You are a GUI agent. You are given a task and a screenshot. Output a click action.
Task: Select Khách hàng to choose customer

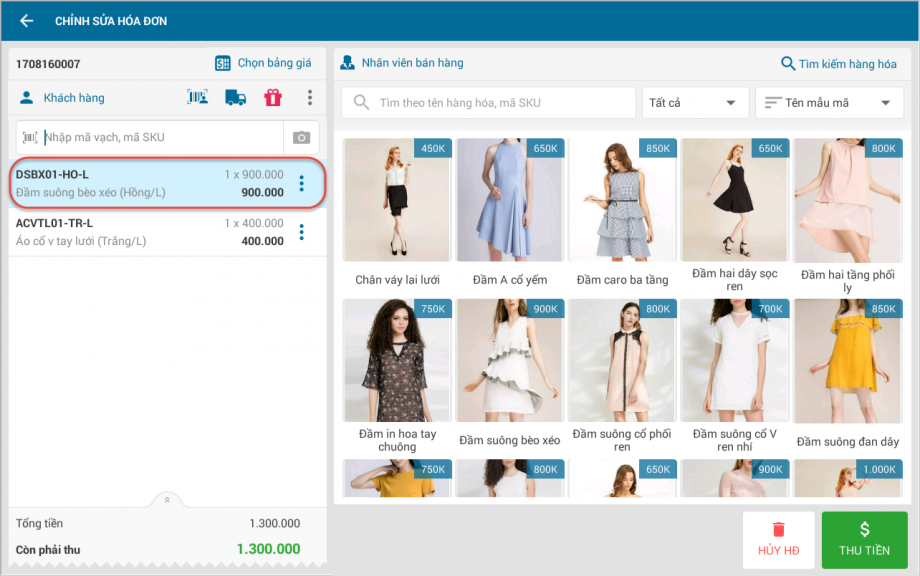point(74,98)
